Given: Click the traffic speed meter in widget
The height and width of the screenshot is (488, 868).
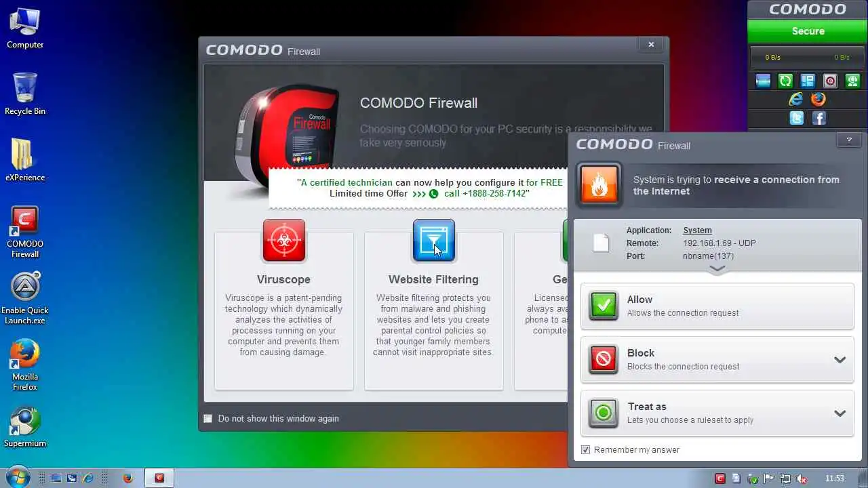Looking at the screenshot, I should tap(808, 58).
